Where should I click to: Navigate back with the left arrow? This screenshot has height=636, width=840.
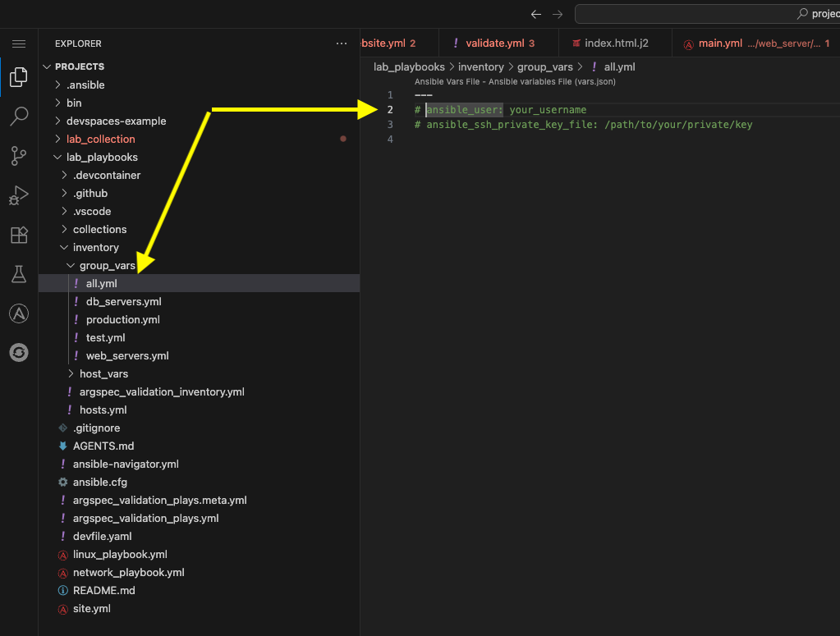[x=536, y=14]
